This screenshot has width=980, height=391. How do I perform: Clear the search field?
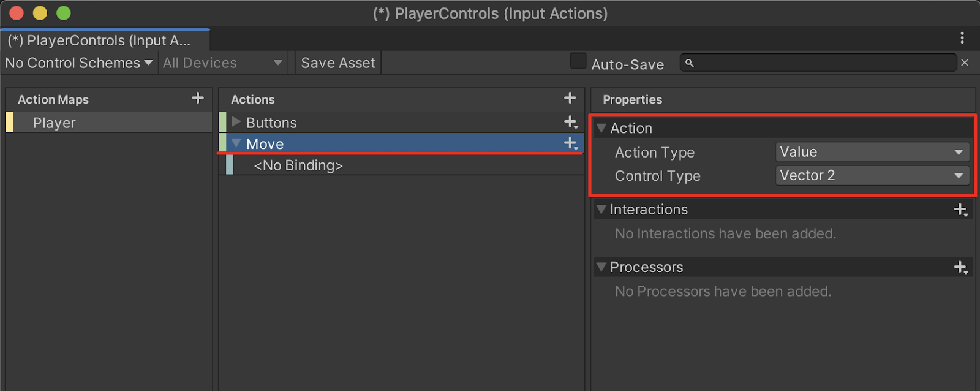(x=965, y=63)
